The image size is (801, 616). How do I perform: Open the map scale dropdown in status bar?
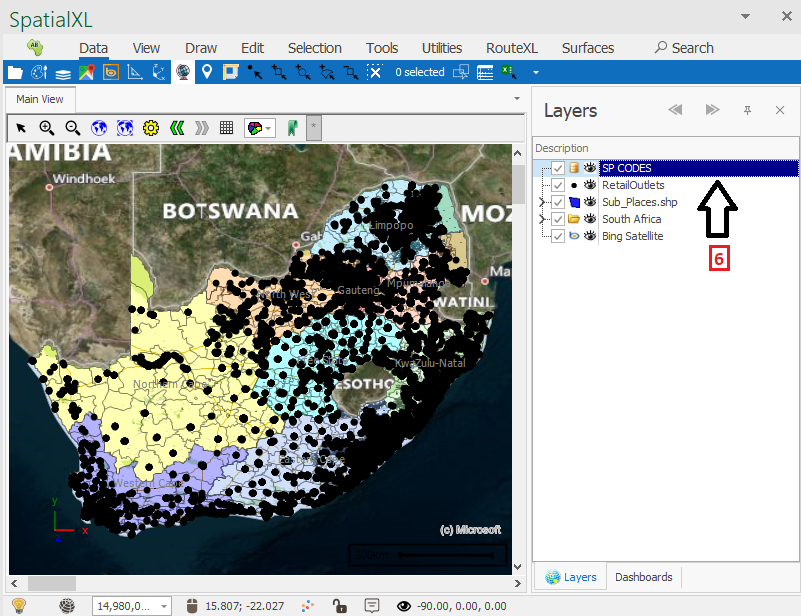coord(164,605)
